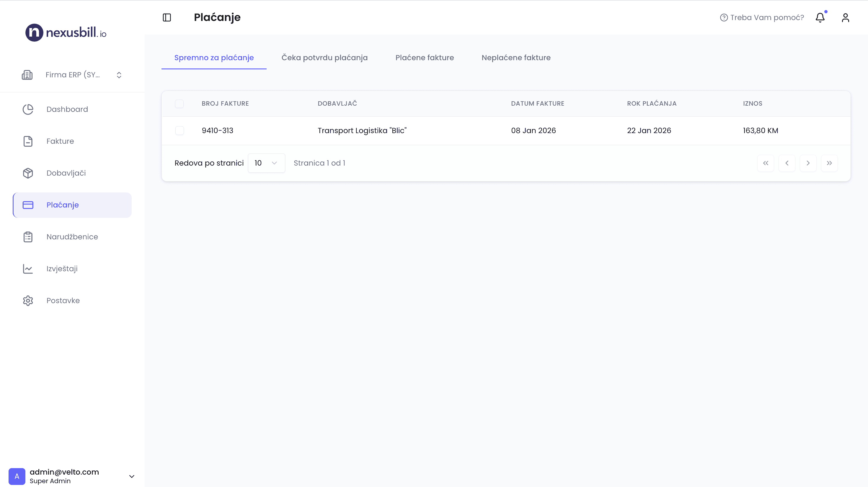Go to next page button
868x487 pixels.
click(x=808, y=163)
